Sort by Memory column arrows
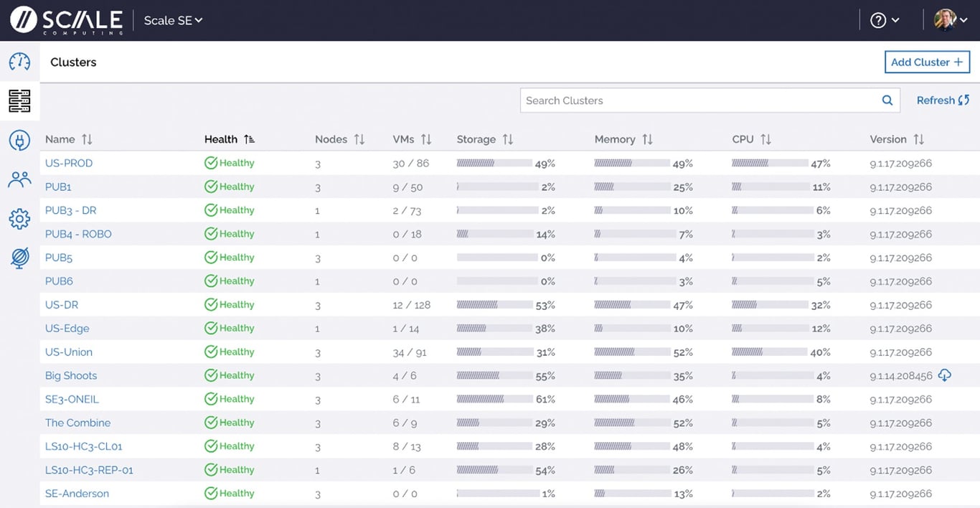 pyautogui.click(x=647, y=139)
